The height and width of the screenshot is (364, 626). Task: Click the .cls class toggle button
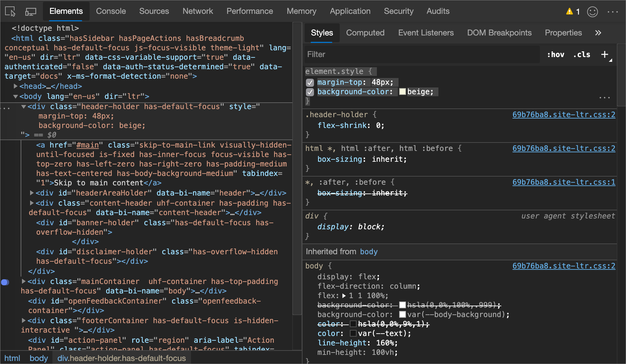click(x=582, y=54)
